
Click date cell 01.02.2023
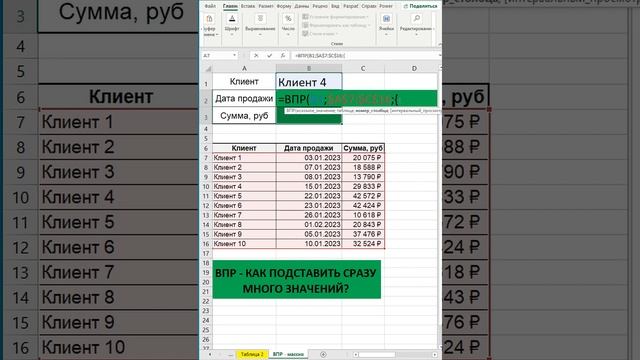click(309, 224)
